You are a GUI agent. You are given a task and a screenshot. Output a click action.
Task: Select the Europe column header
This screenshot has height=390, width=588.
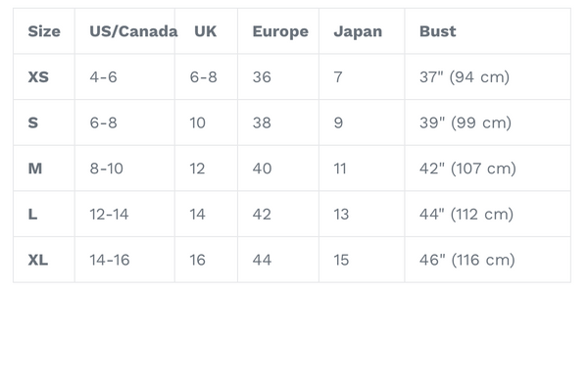(280, 32)
